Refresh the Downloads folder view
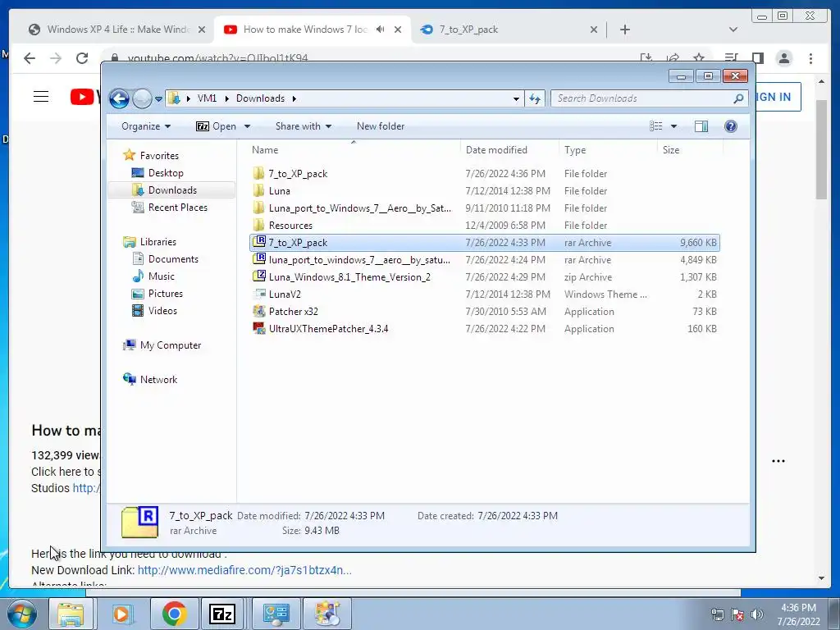The height and width of the screenshot is (630, 840). click(x=535, y=98)
